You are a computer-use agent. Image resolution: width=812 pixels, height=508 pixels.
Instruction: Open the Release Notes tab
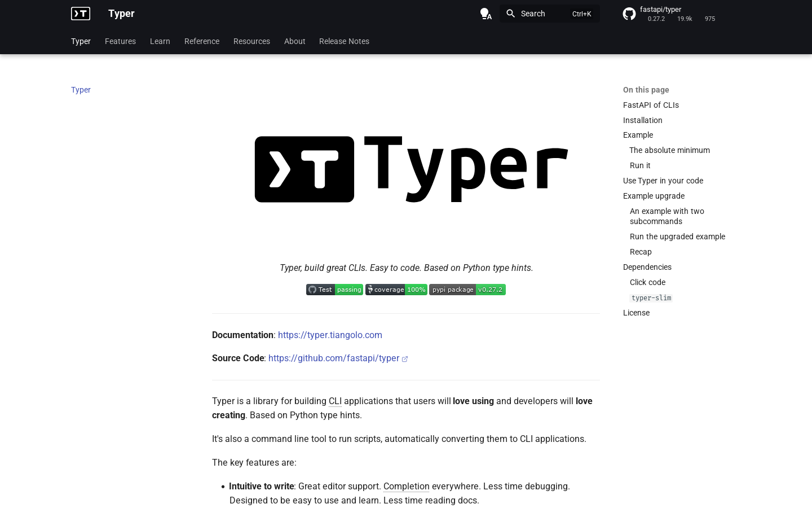point(344,41)
